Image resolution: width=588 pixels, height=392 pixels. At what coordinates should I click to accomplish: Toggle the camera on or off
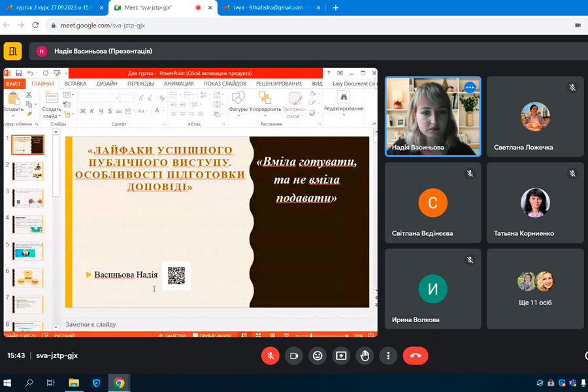(294, 355)
